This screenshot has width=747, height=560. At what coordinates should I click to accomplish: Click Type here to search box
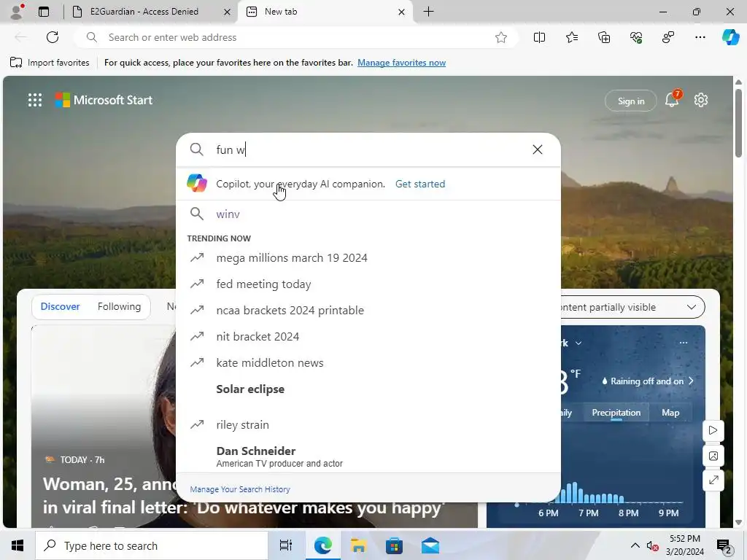coord(152,545)
